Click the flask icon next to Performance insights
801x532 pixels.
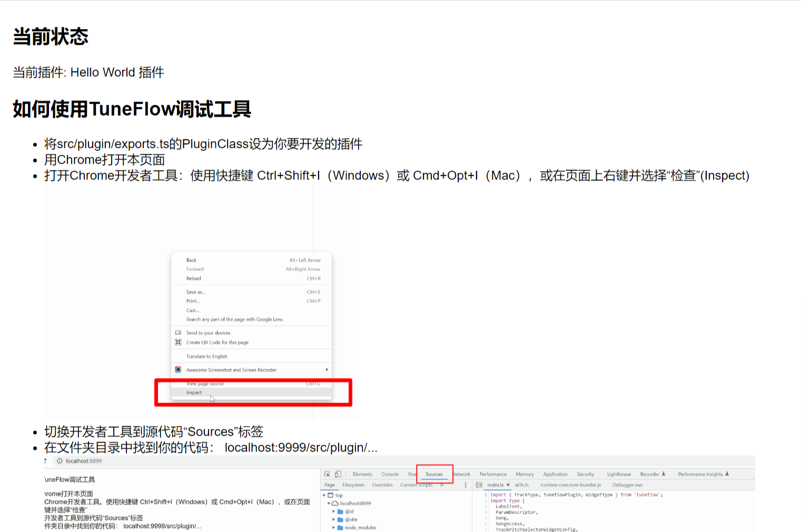[727, 474]
